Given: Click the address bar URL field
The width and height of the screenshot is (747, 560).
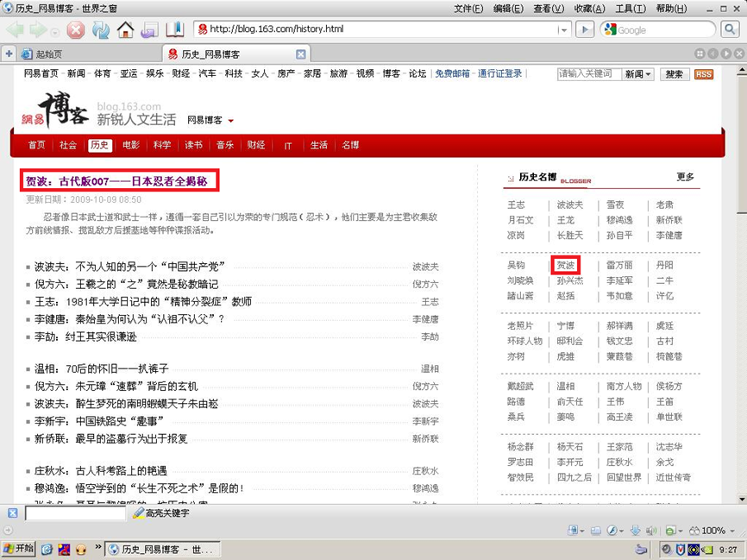Looking at the screenshot, I should 376,29.
